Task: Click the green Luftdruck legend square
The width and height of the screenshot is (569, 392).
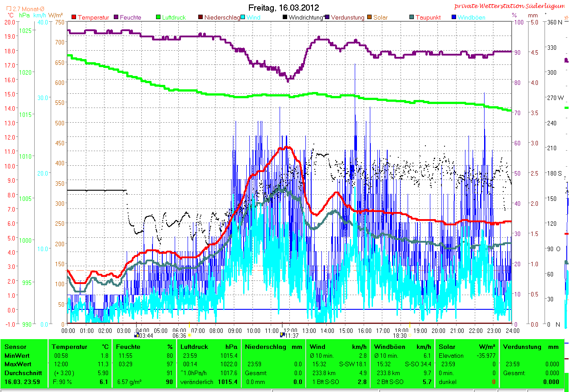Action: click(x=159, y=17)
